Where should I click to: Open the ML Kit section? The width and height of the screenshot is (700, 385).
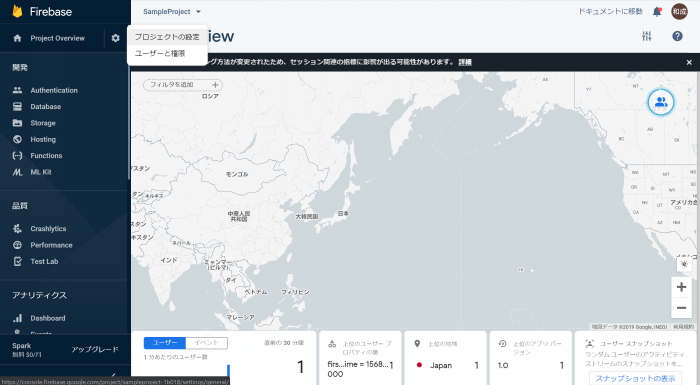click(41, 172)
